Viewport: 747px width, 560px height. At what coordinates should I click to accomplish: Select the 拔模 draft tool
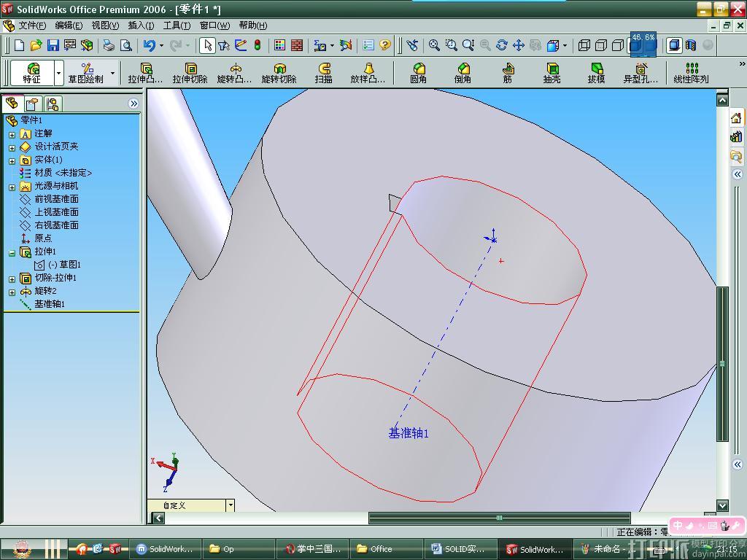[596, 73]
